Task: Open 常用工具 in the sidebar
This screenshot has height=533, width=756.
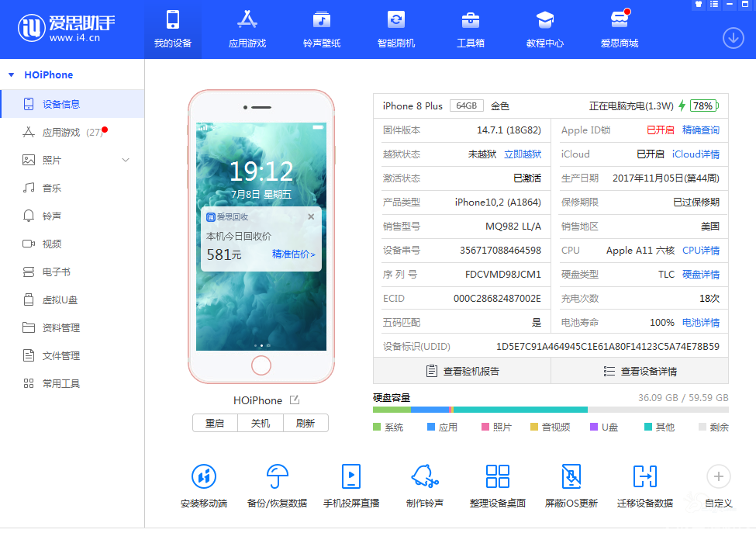Action: tap(72, 383)
